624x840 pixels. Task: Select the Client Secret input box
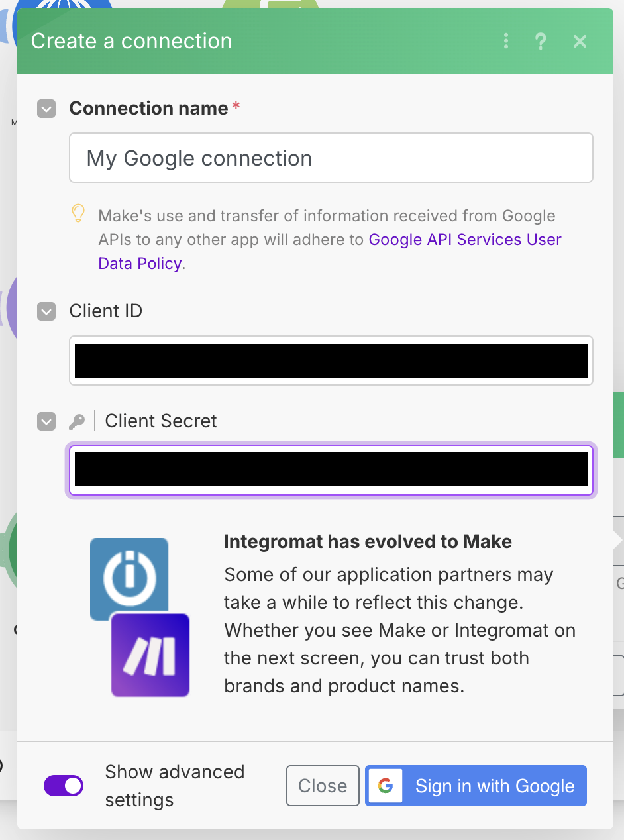pyautogui.click(x=331, y=470)
